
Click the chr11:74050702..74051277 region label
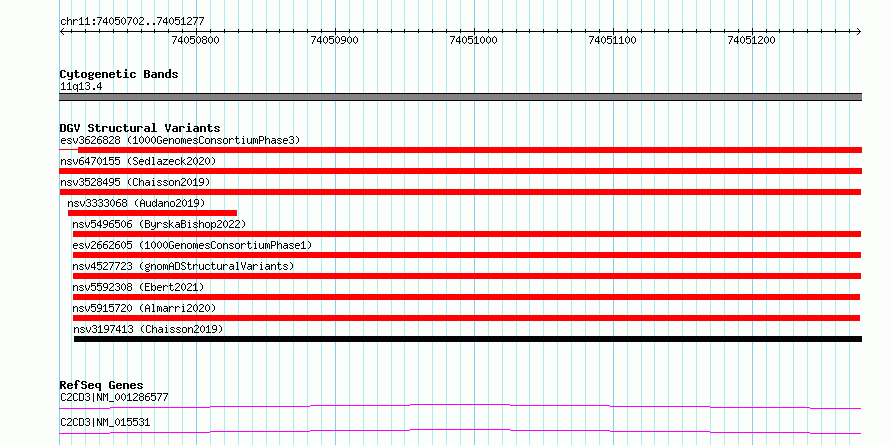(x=132, y=22)
